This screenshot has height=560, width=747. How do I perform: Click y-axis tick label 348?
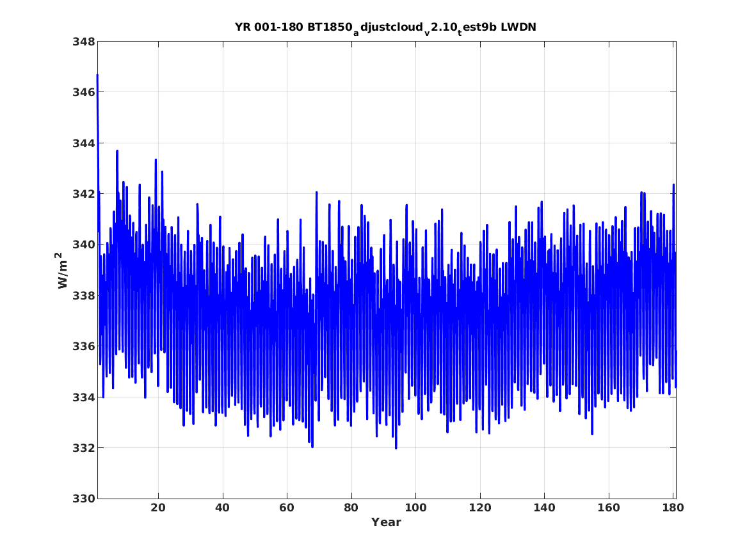pos(83,42)
